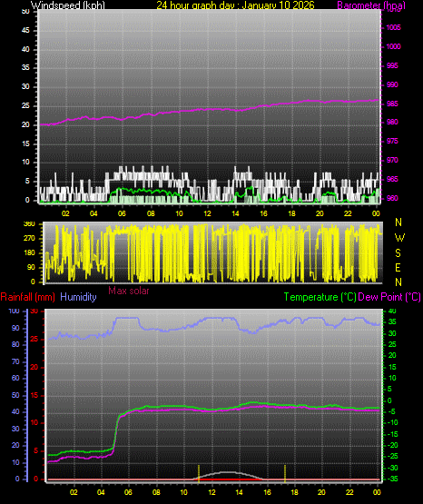The width and height of the screenshot is (423, 504).
Task: Click the green "Temperature (°C)" legend label
Action: pyautogui.click(x=320, y=297)
